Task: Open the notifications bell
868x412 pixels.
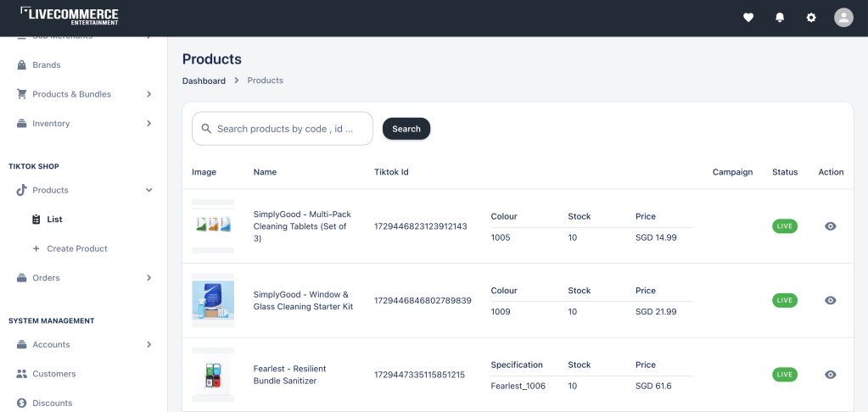Action: click(x=780, y=17)
